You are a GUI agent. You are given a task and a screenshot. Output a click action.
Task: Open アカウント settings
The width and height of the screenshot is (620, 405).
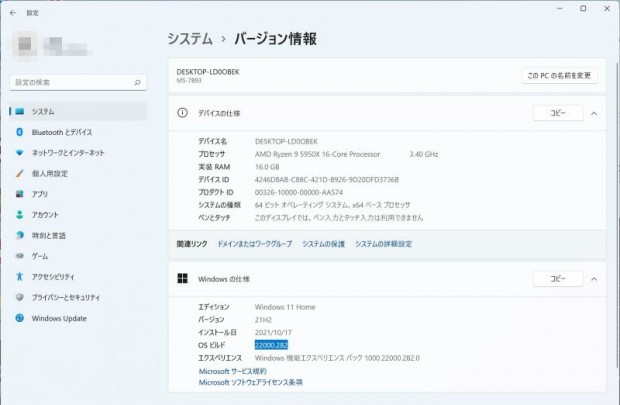point(78,215)
